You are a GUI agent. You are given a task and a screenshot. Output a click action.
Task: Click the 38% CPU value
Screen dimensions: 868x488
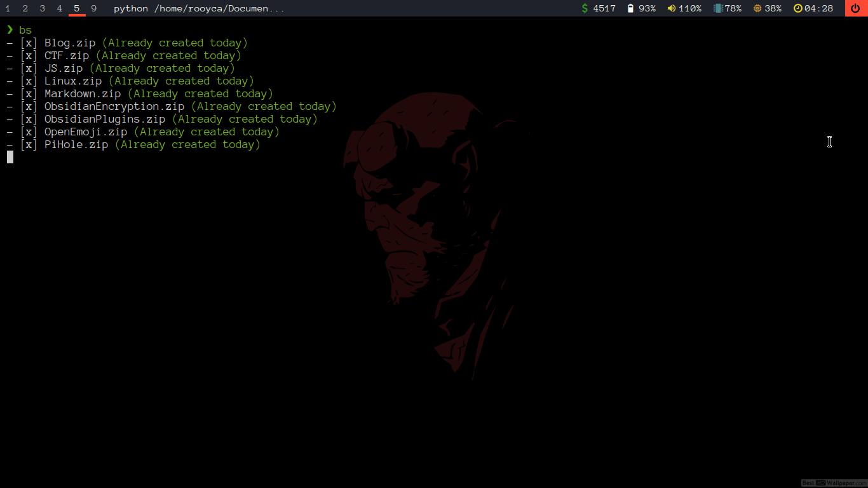(773, 8)
